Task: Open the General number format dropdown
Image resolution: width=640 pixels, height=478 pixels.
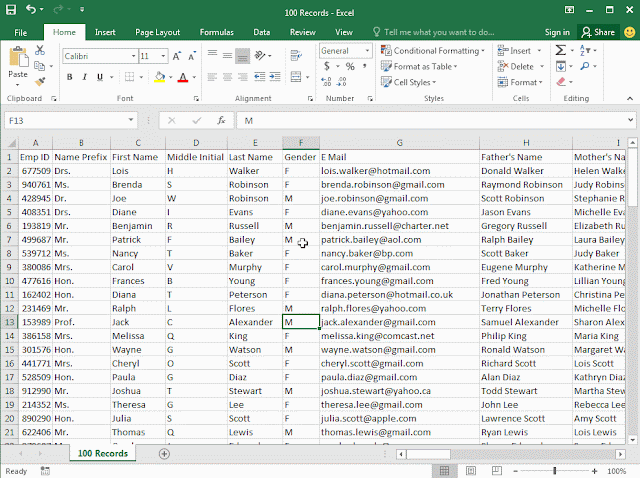Action: tap(367, 51)
